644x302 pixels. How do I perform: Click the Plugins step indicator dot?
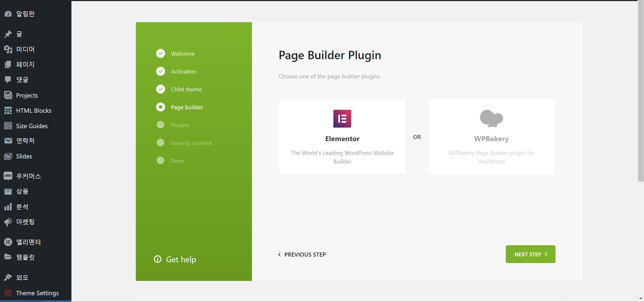(160, 125)
